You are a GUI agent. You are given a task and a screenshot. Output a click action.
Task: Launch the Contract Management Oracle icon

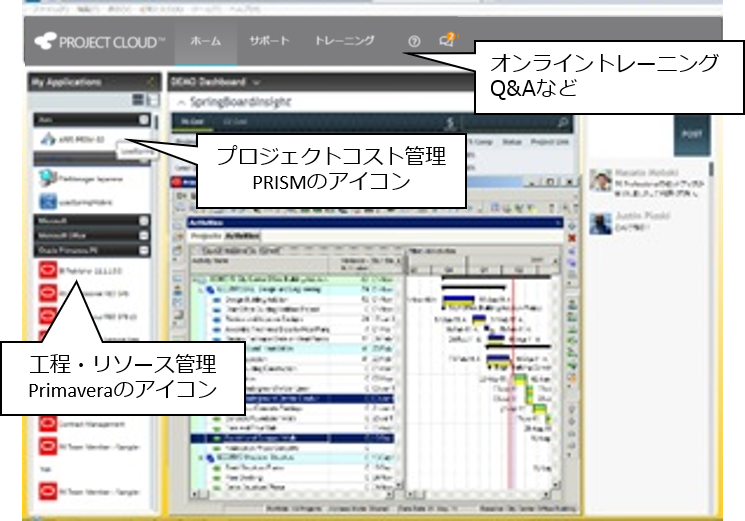(x=48, y=424)
